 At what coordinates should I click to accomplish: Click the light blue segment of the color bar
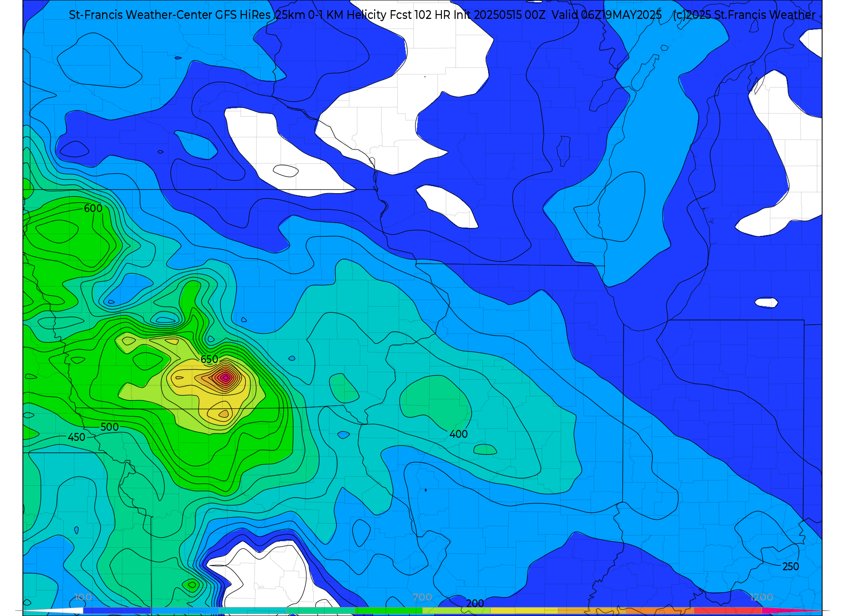click(x=185, y=611)
